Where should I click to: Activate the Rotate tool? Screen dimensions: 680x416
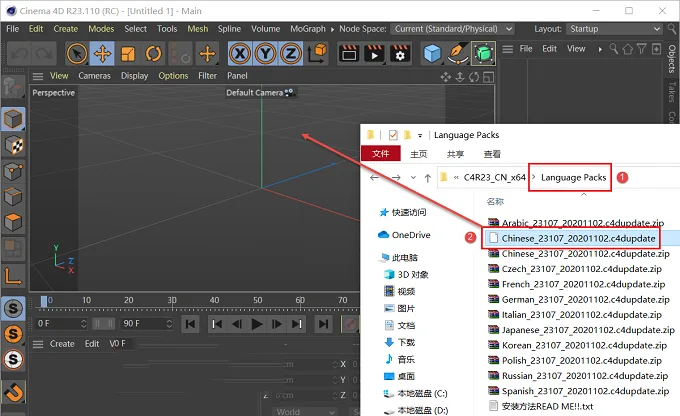[154, 54]
